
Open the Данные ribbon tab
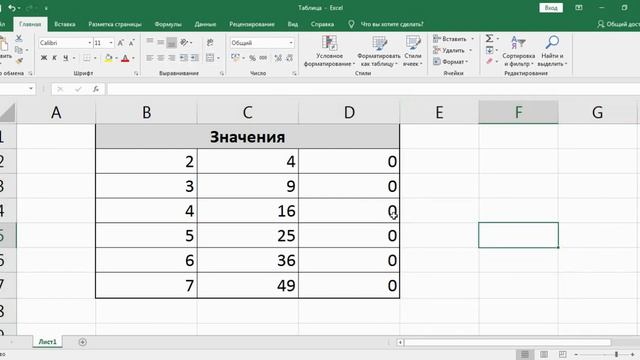pos(205,24)
